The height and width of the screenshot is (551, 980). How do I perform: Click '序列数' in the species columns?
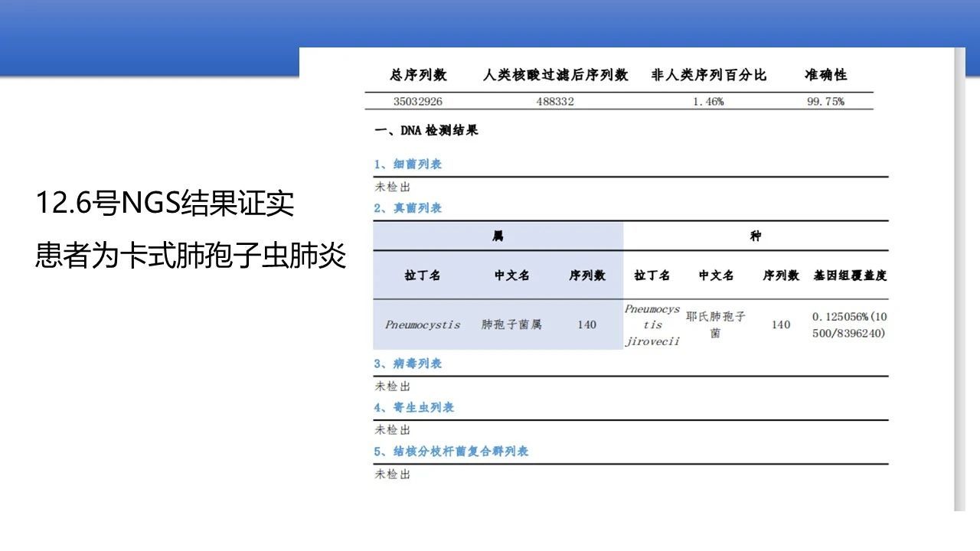(x=781, y=275)
